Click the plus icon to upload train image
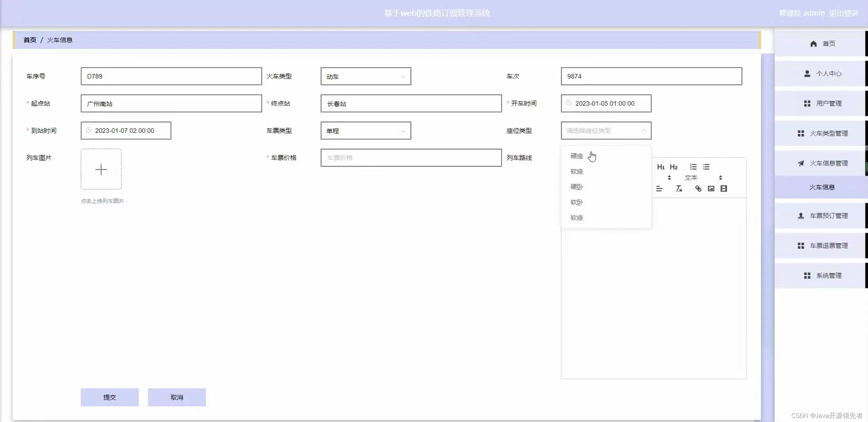 click(x=101, y=169)
